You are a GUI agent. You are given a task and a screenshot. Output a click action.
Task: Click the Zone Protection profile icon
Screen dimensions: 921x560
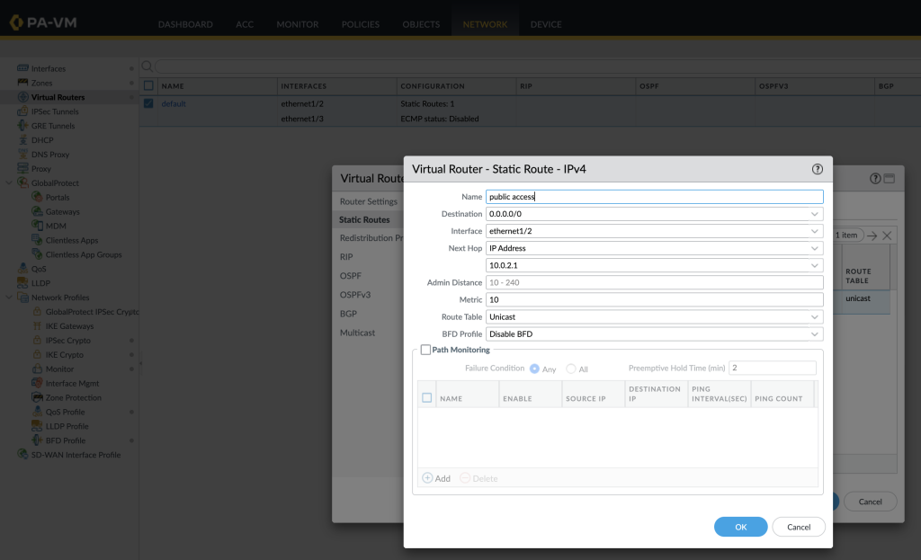37,398
